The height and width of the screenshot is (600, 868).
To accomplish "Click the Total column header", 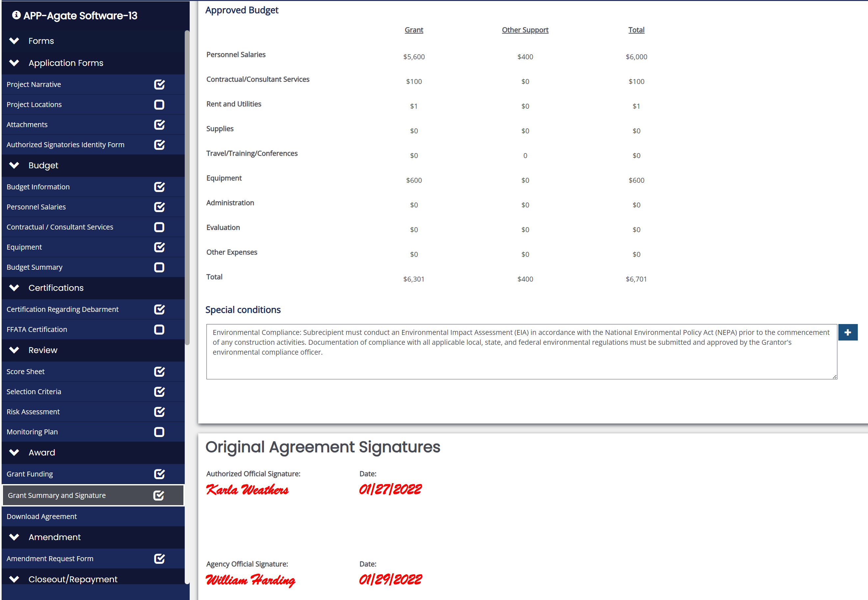I will pos(636,30).
